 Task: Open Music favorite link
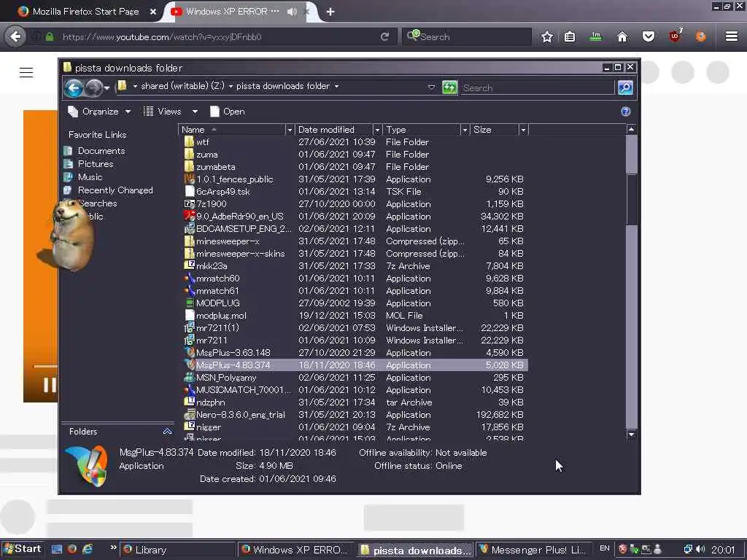click(90, 177)
